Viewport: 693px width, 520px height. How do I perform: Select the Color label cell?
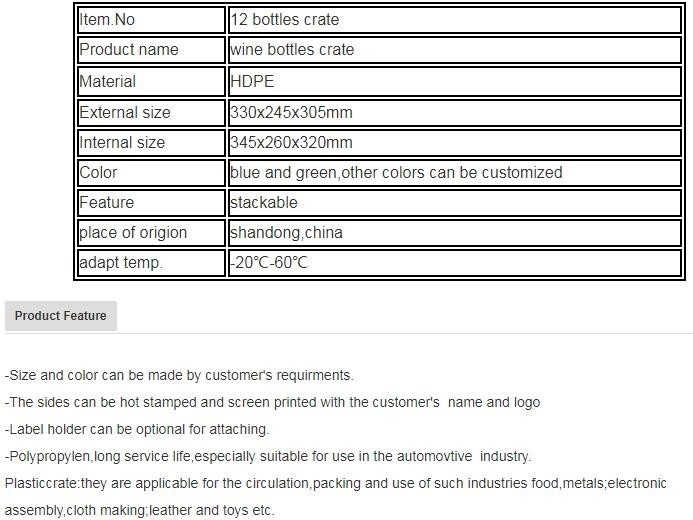151,173
